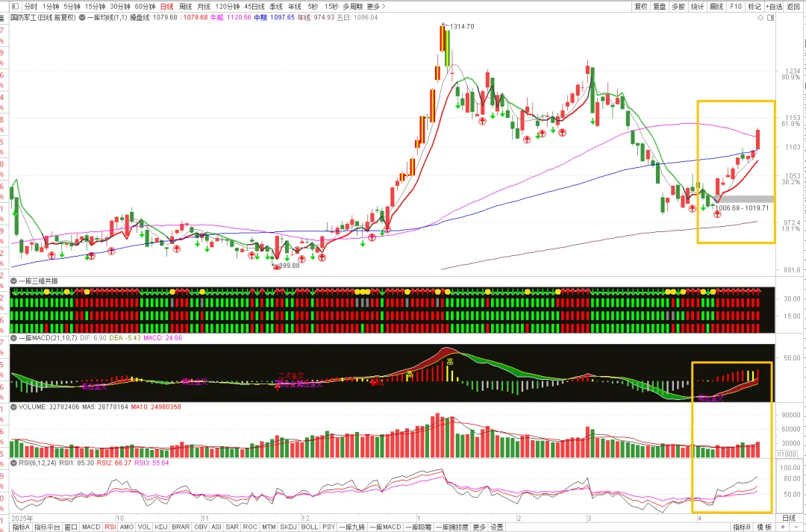Viewport: 806px width, 532px height.
Task: Switch to 月线 monthly chart
Action: click(204, 6)
